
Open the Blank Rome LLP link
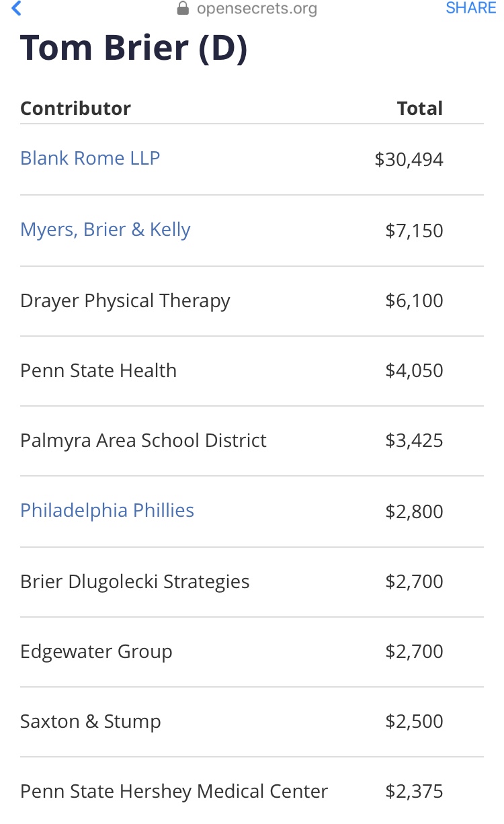(x=90, y=159)
